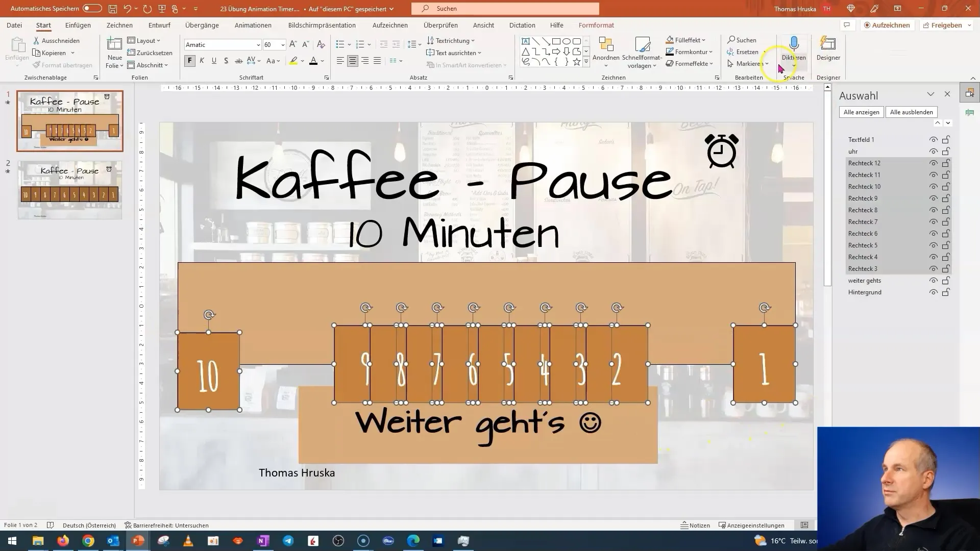The width and height of the screenshot is (980, 551).
Task: Open OneNote from the taskbar
Action: point(263,541)
